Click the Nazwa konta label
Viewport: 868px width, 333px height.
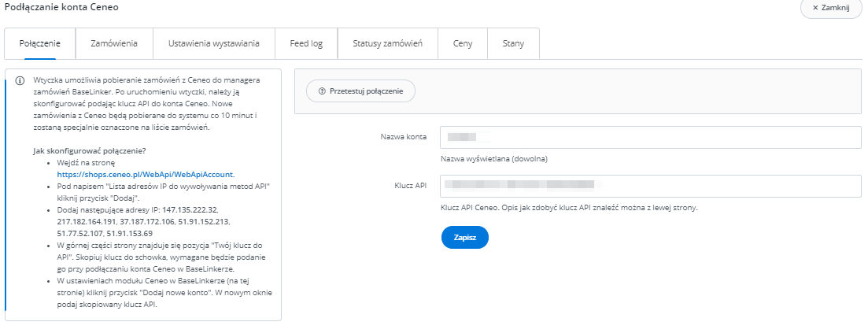pyautogui.click(x=404, y=137)
